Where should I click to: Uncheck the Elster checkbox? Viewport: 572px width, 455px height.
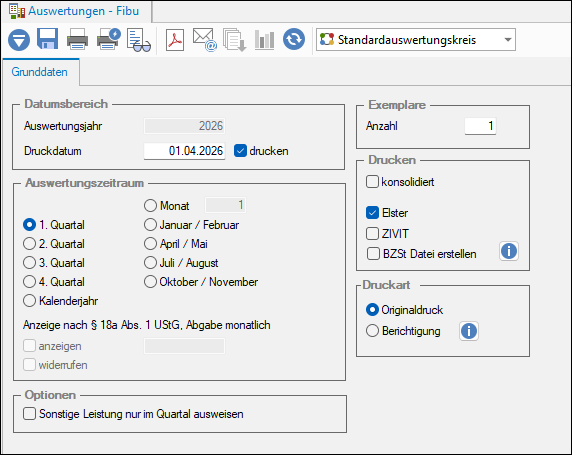(x=372, y=213)
